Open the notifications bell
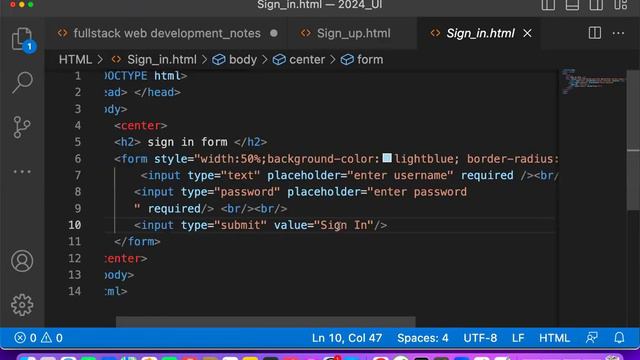640x360 pixels. pos(619,338)
